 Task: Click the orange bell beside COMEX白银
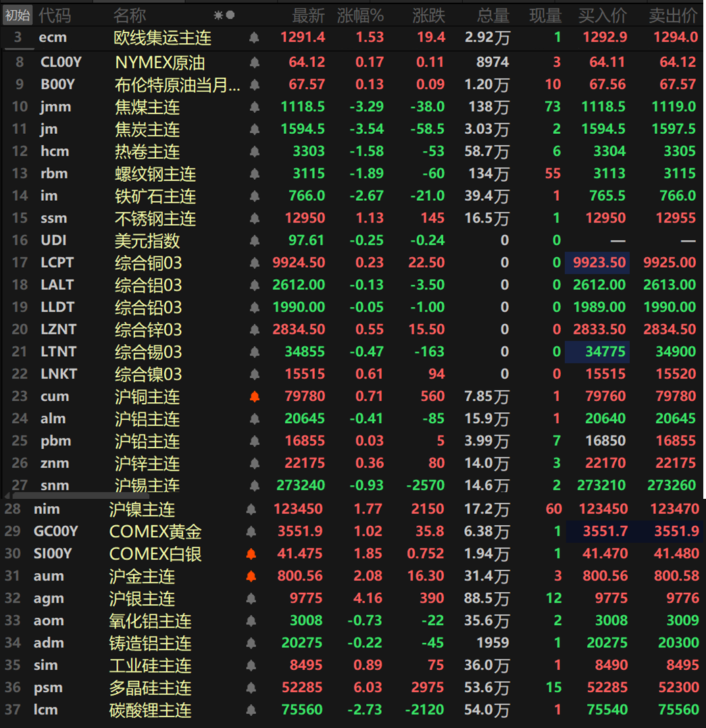click(251, 554)
